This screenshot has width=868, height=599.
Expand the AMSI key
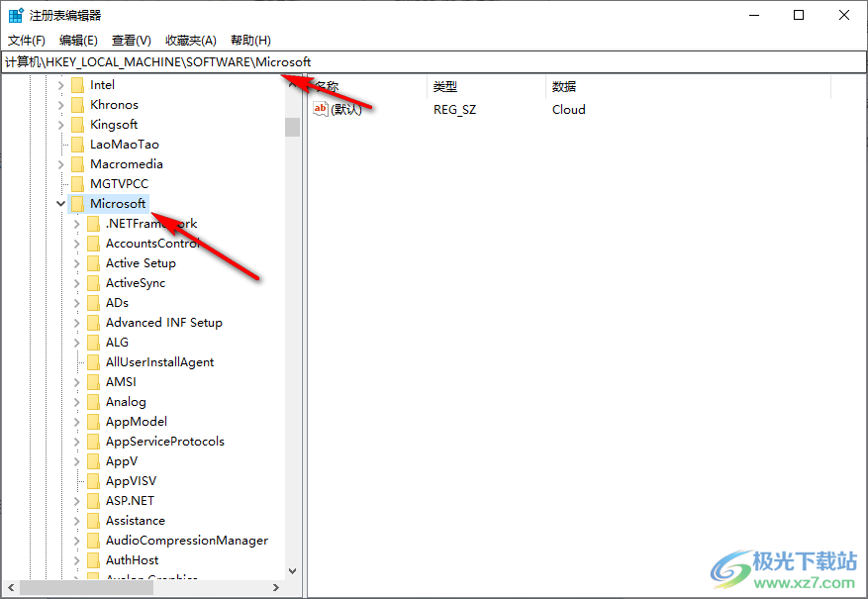click(77, 382)
